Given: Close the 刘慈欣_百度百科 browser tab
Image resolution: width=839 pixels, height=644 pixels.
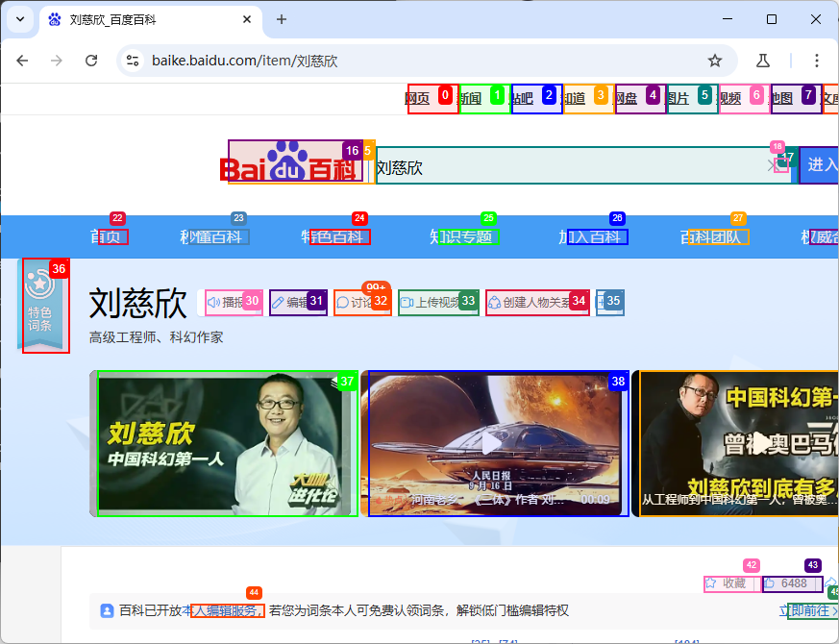Looking at the screenshot, I should tap(247, 19).
